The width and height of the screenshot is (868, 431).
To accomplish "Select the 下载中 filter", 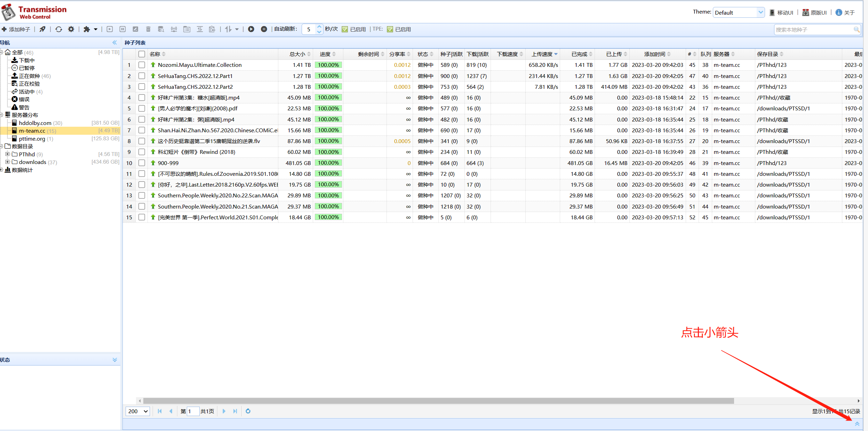I will coord(23,60).
